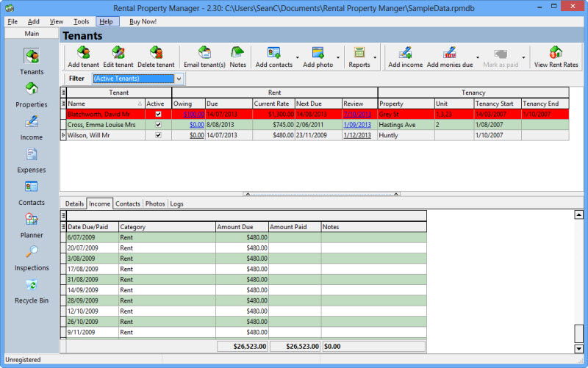Open the Recycle Bin sidebar icon
This screenshot has width=588, height=368.
tap(32, 290)
